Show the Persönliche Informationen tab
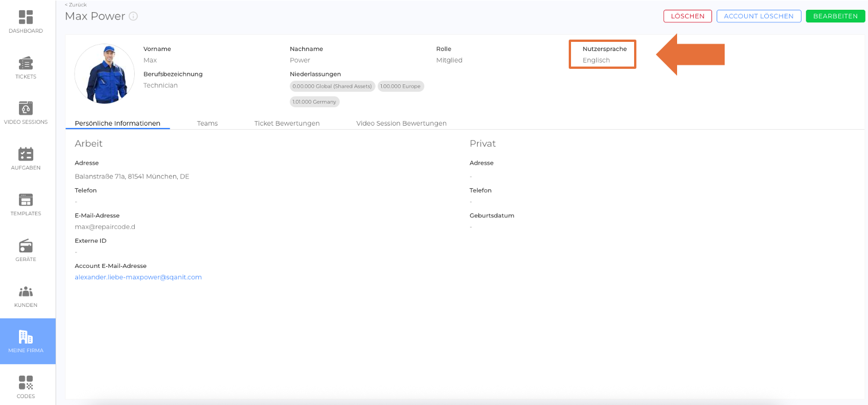Screen dimensions: 868x405 (x=118, y=123)
